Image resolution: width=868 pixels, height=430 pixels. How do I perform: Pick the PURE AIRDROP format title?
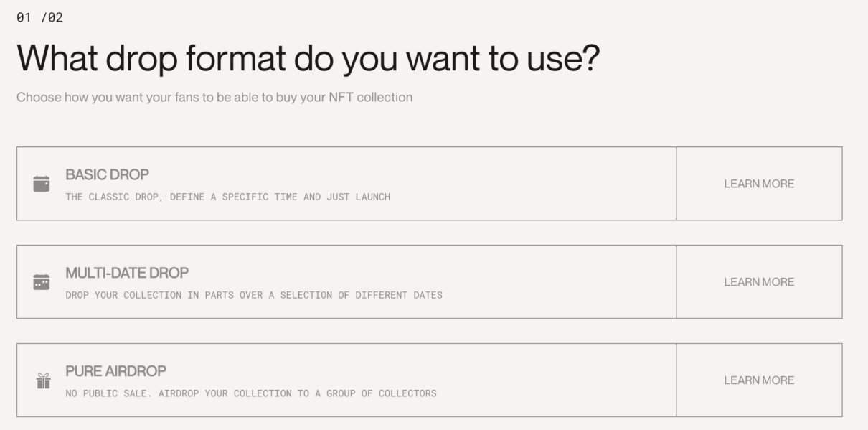[x=115, y=371]
